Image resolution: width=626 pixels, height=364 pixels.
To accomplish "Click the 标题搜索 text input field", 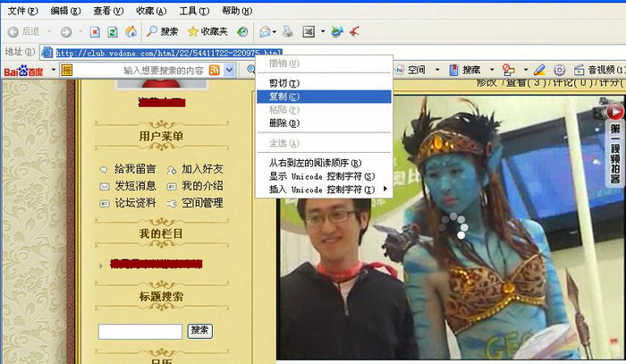I will [140, 331].
